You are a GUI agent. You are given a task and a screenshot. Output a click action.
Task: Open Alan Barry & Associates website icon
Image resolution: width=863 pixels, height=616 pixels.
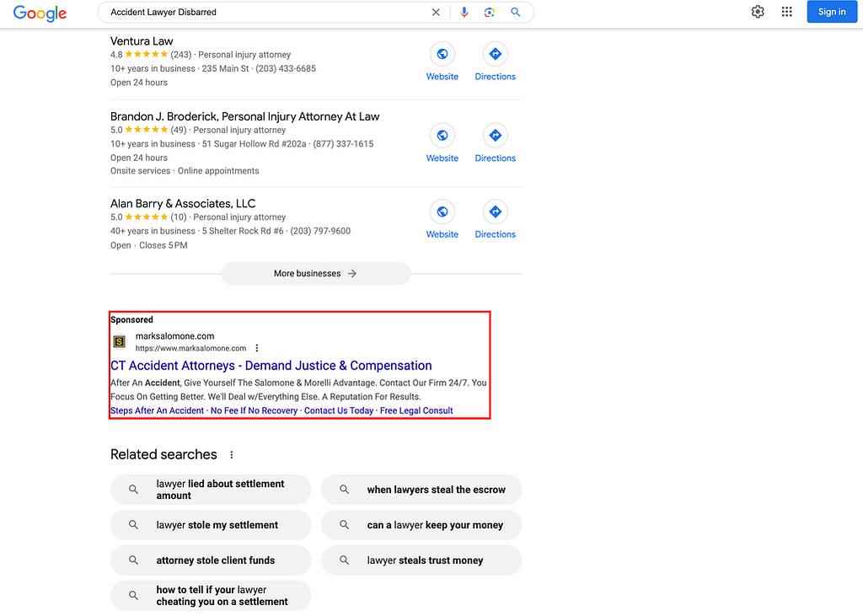click(x=442, y=212)
